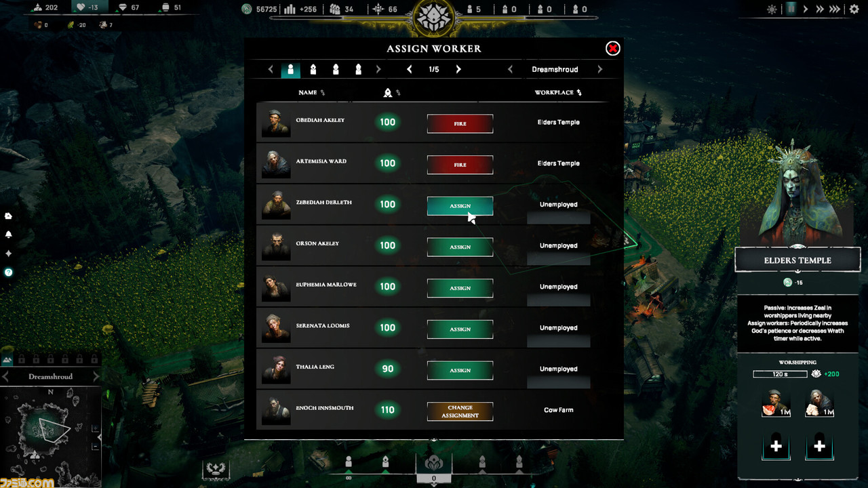Click the first empty worker slot plus

click(x=776, y=446)
